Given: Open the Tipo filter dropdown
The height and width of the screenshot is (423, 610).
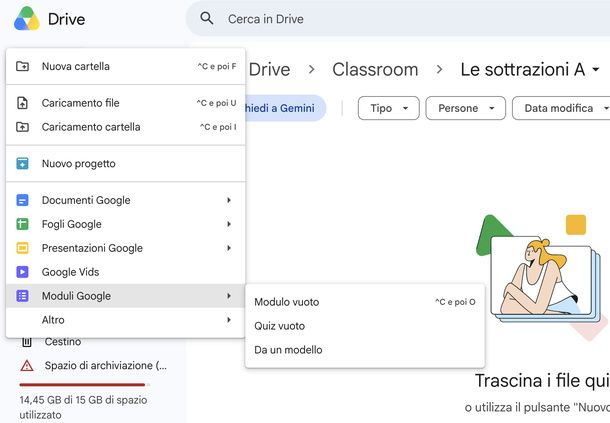Looking at the screenshot, I should click(x=389, y=108).
